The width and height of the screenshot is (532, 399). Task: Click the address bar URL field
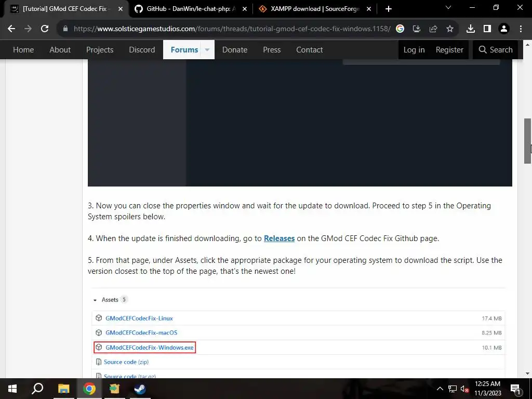pyautogui.click(x=232, y=29)
